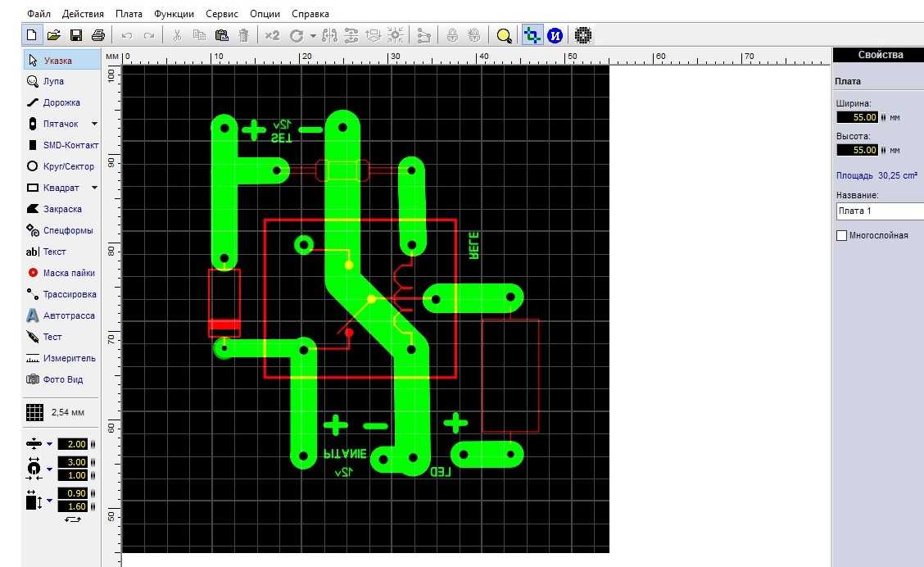Expand the Квадрат shape dropdown arrow

point(94,188)
